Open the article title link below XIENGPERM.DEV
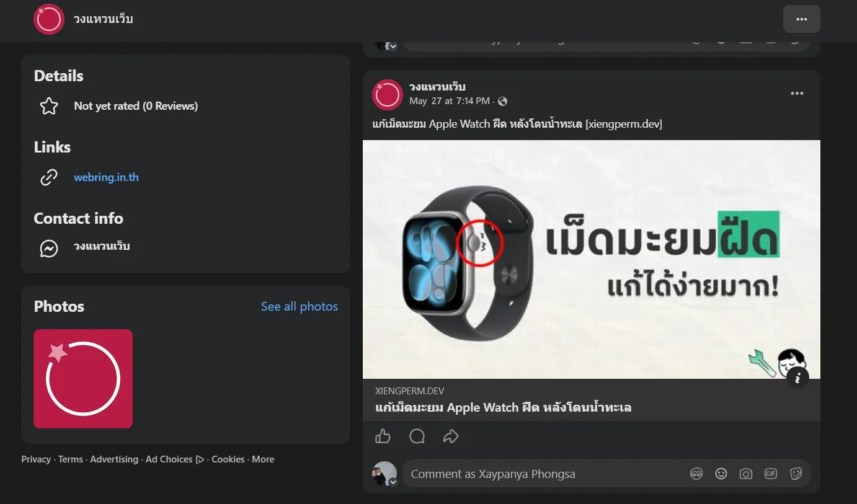Viewport: 857px width, 504px height. [504, 408]
